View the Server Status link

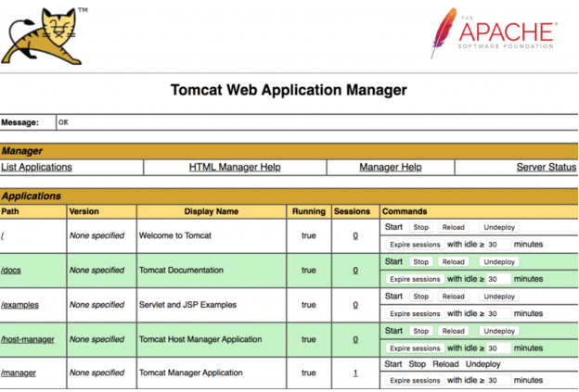[x=547, y=168]
